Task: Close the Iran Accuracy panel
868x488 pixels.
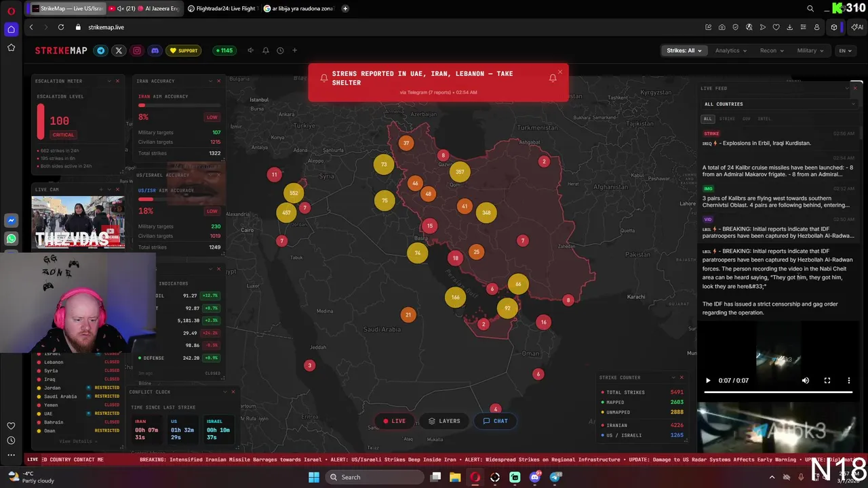Action: coord(218,81)
